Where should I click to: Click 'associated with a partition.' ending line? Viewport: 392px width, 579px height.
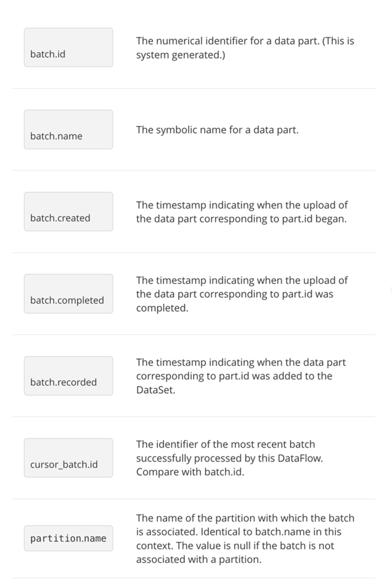(x=199, y=559)
